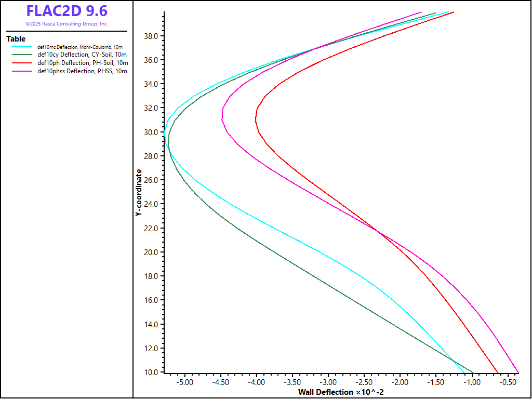The width and height of the screenshot is (532, 399).
Task: Click the red line swatch for def10ph
Action: 22,63
